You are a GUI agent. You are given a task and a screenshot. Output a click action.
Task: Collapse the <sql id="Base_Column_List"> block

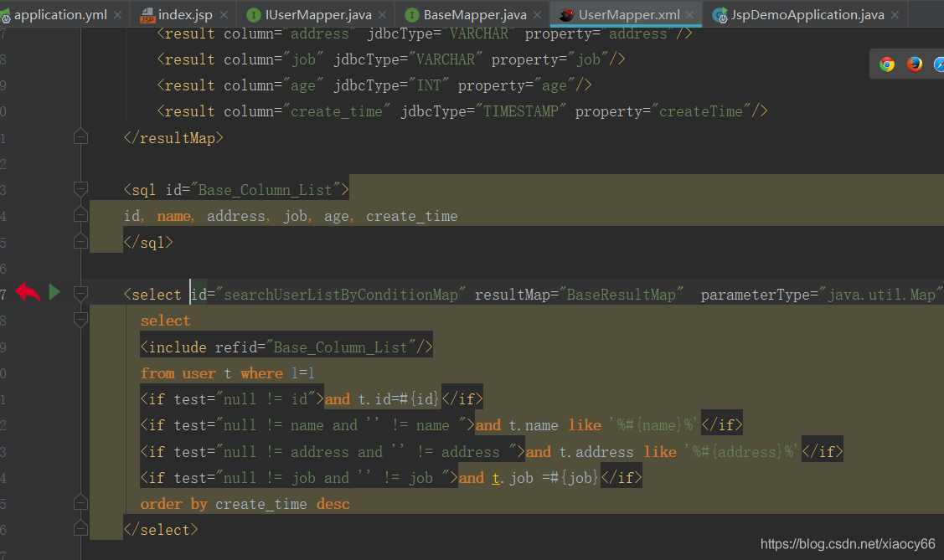coord(80,189)
